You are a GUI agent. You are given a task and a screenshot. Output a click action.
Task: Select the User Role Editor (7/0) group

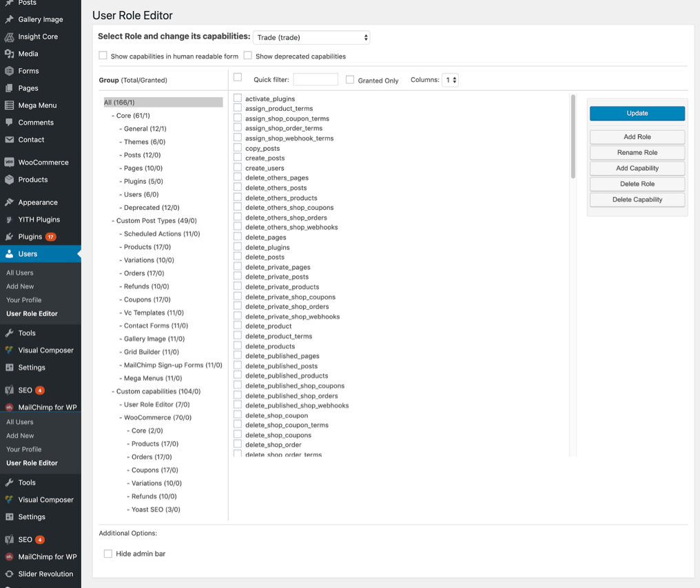[156, 404]
